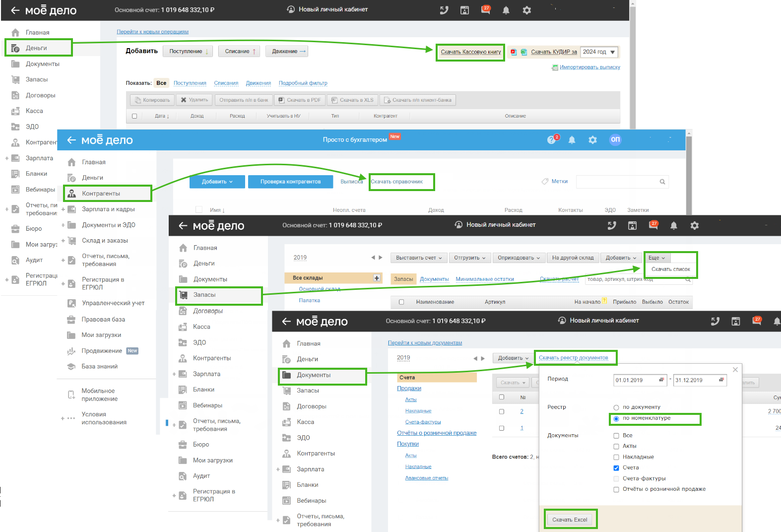Untick the Счета checkbox in the export popup
Image resolution: width=781 pixels, height=532 pixels.
pos(616,468)
